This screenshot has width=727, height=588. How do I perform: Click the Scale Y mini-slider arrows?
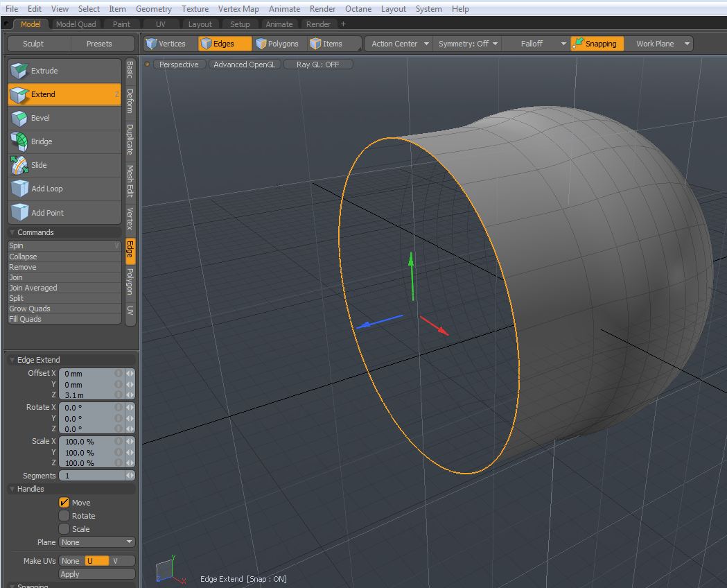coord(130,453)
